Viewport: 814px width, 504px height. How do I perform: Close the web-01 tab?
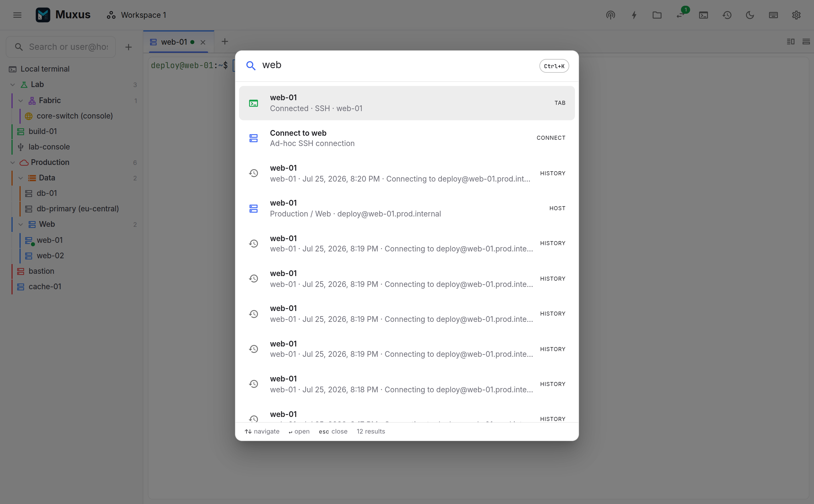203,42
